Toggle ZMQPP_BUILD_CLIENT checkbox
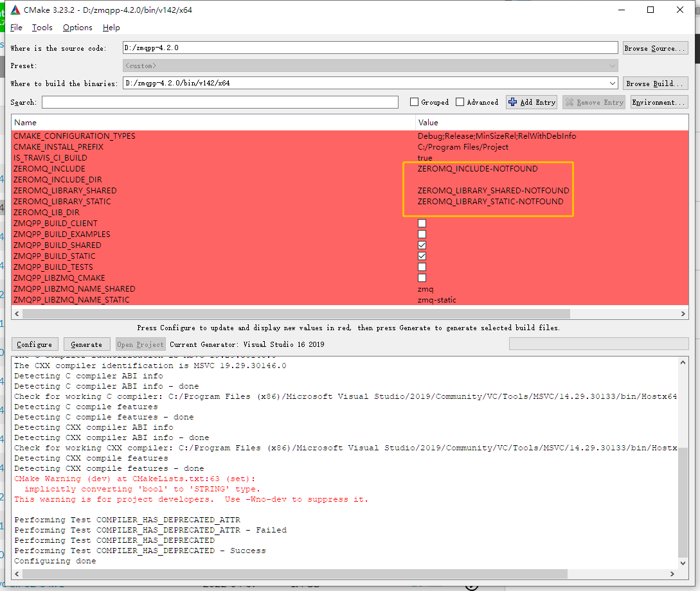The height and width of the screenshot is (591, 700). (422, 224)
